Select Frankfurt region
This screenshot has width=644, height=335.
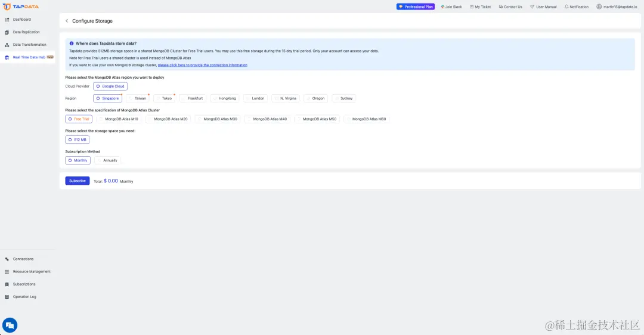point(193,98)
